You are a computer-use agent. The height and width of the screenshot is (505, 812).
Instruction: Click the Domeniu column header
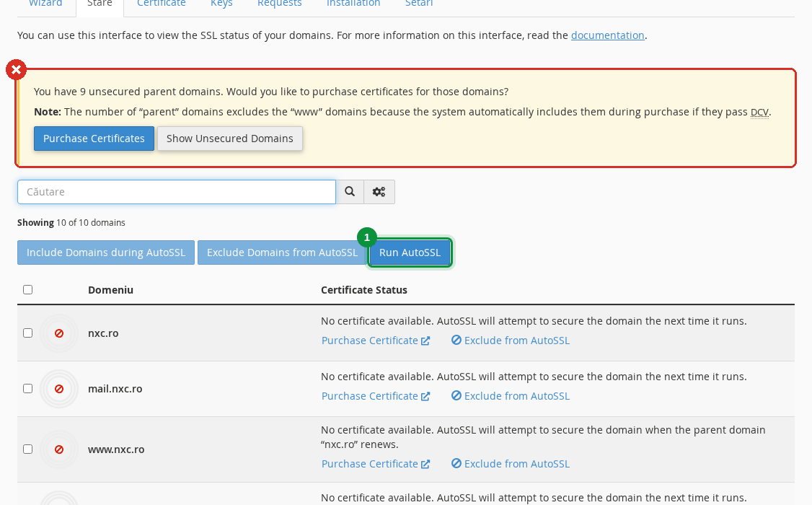pos(110,290)
